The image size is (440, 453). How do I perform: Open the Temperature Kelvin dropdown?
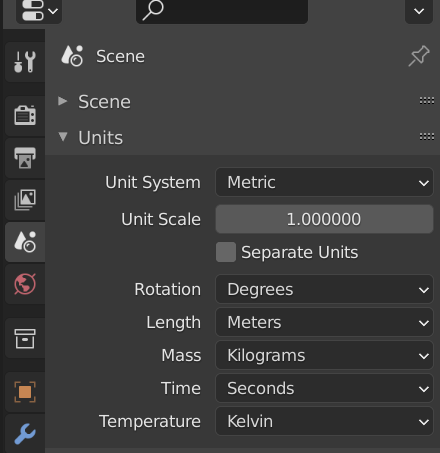click(324, 421)
